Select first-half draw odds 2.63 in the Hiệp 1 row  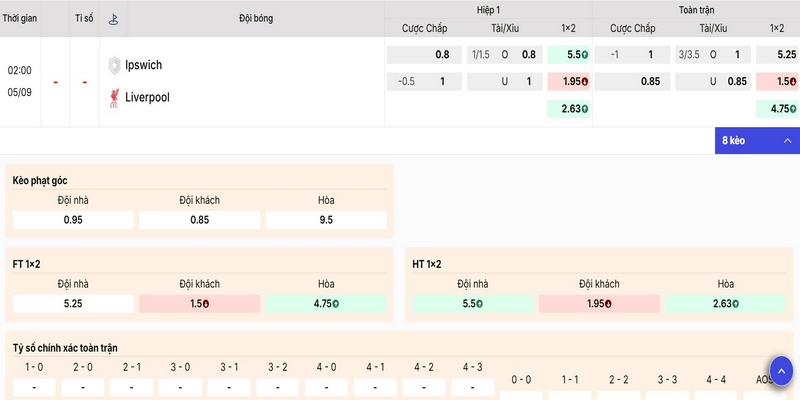coord(568,109)
